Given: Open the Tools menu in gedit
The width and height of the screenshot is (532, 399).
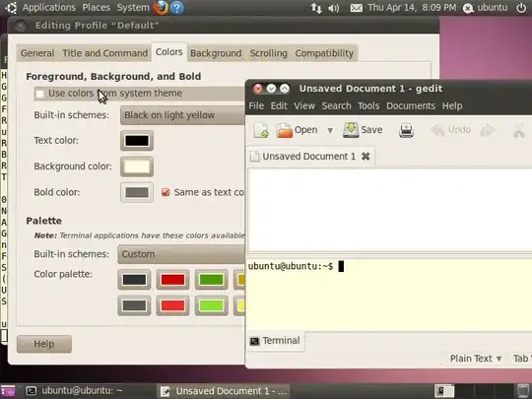Looking at the screenshot, I should [368, 105].
